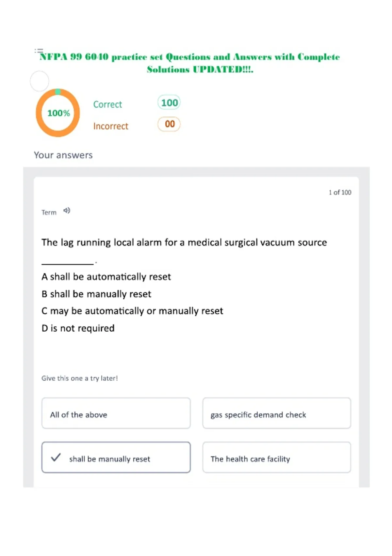392x556 pixels.
Task: Click the 'Your answers' heading
Action: 63,155
